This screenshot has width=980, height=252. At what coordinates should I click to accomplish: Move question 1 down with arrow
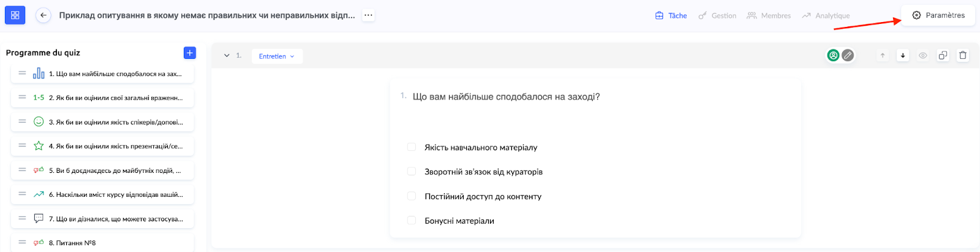point(903,55)
